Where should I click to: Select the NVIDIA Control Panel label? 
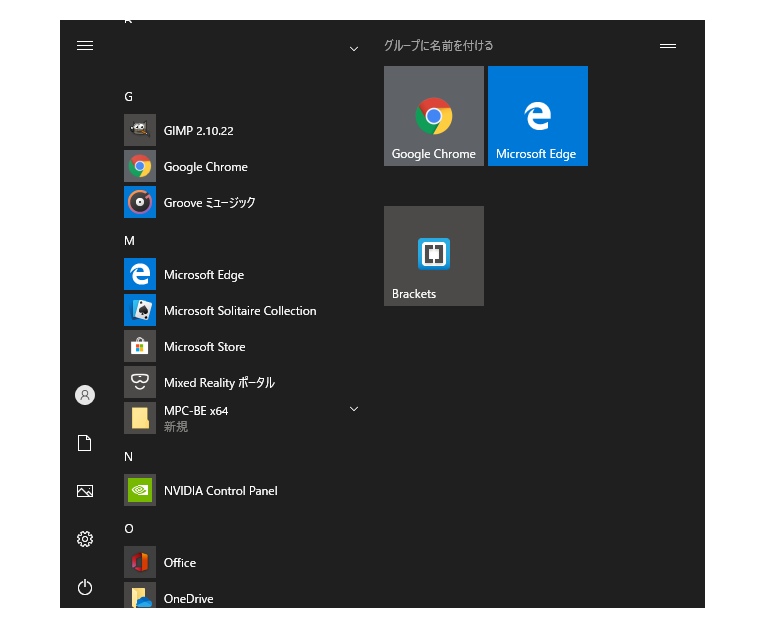221,491
